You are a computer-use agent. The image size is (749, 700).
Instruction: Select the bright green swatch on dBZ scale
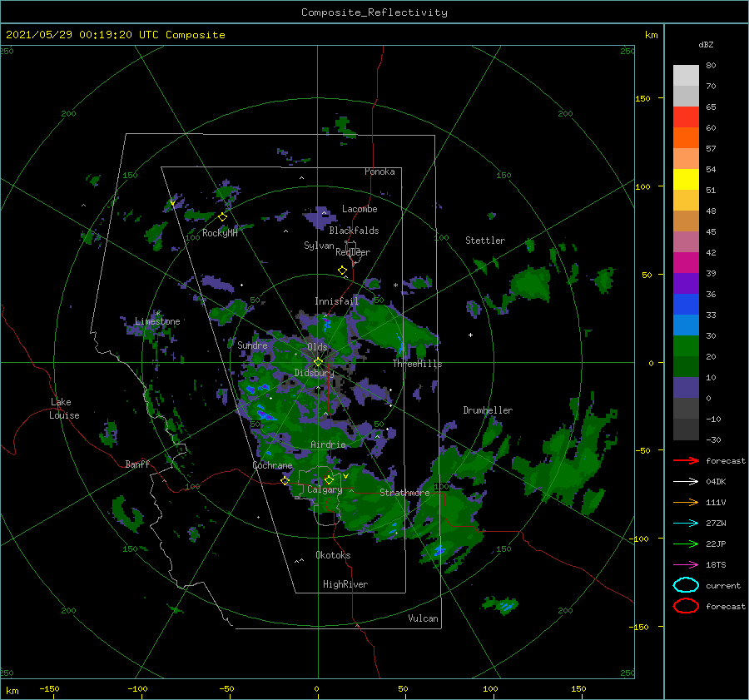[x=686, y=346]
